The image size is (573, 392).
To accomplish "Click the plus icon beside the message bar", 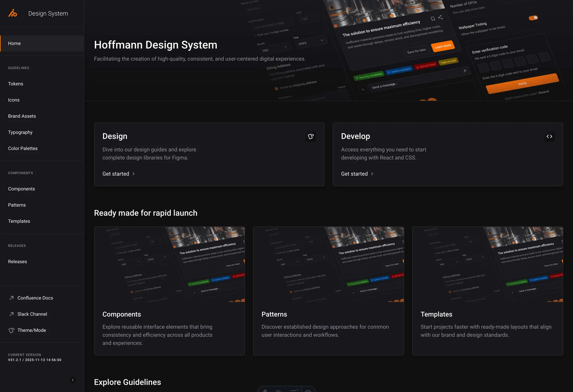I will 363,89.
